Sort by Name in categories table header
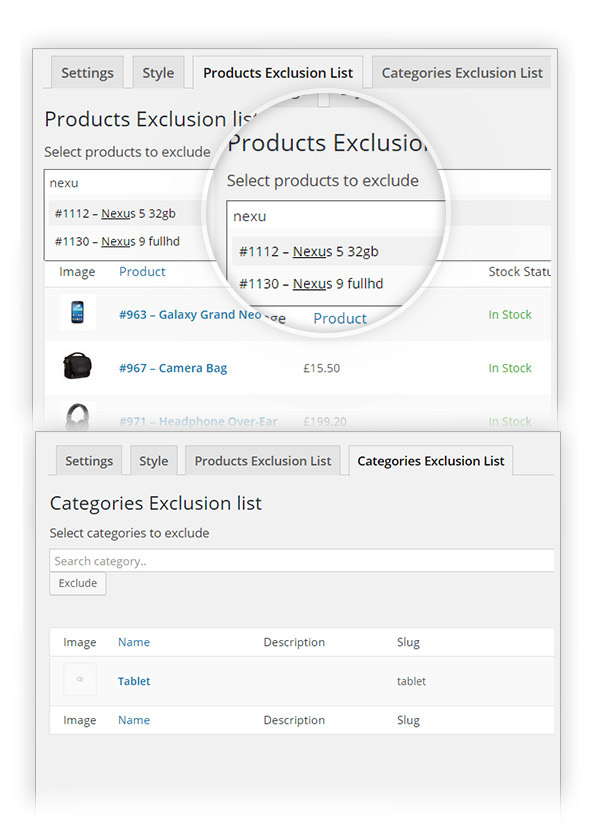600x839 pixels. coord(134,642)
